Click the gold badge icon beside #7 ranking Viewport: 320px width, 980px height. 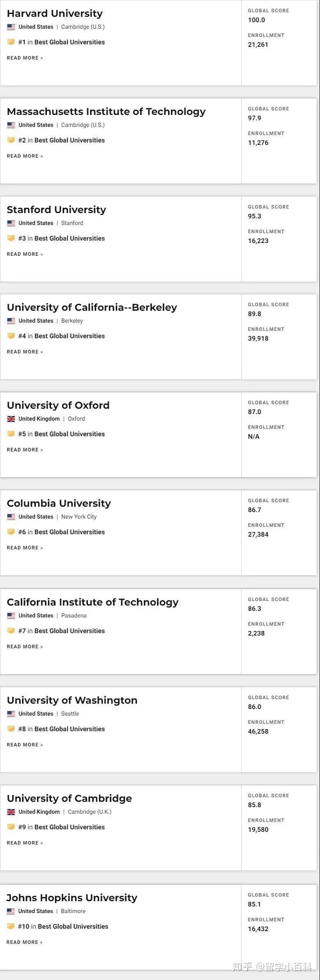pyautogui.click(x=11, y=631)
